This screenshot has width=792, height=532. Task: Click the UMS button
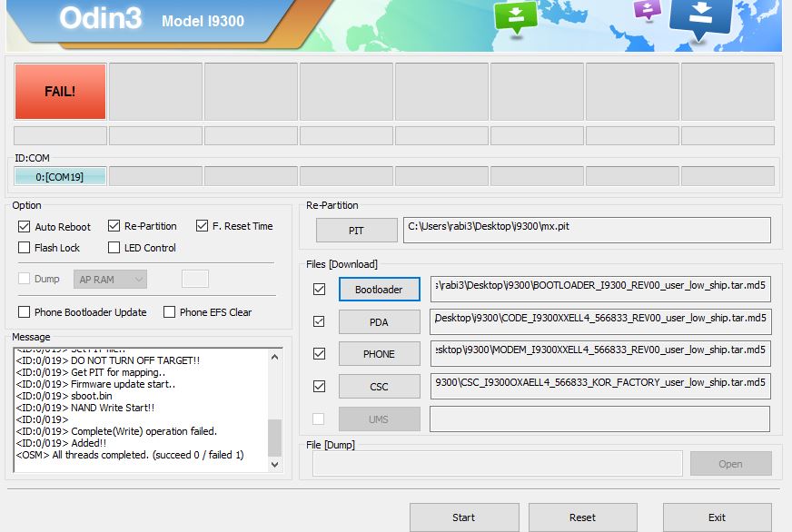coord(380,419)
